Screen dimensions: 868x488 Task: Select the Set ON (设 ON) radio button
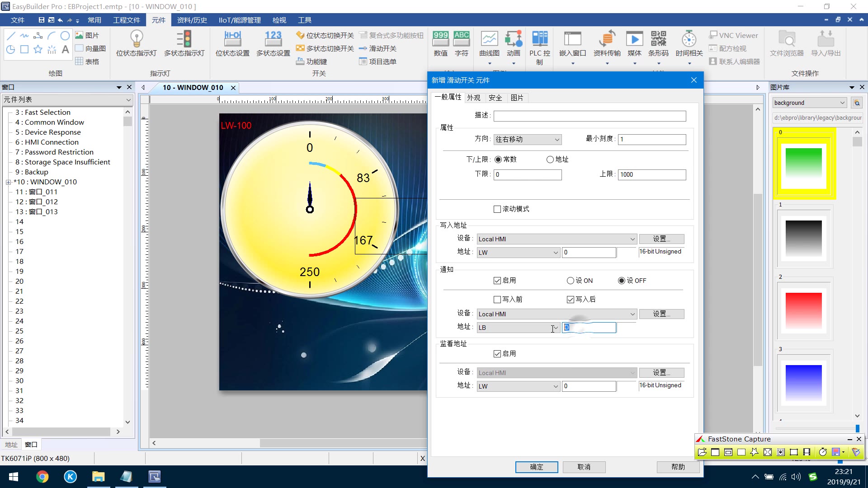point(571,281)
